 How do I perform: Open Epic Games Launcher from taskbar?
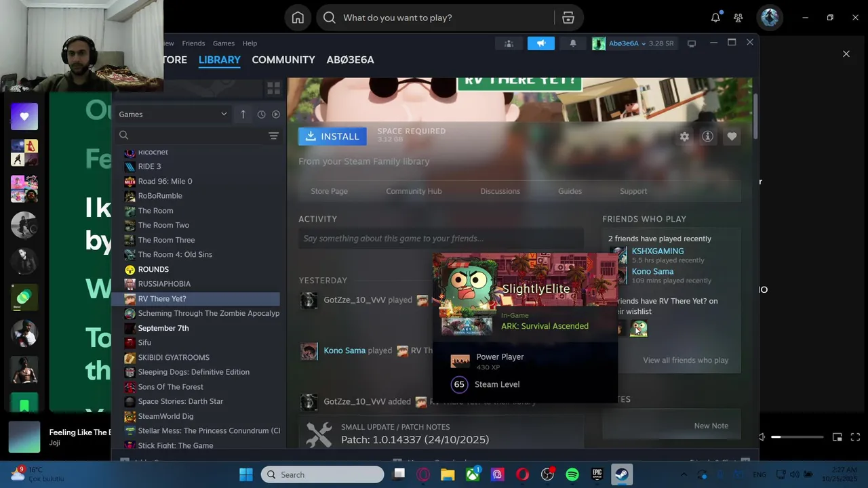(x=597, y=474)
